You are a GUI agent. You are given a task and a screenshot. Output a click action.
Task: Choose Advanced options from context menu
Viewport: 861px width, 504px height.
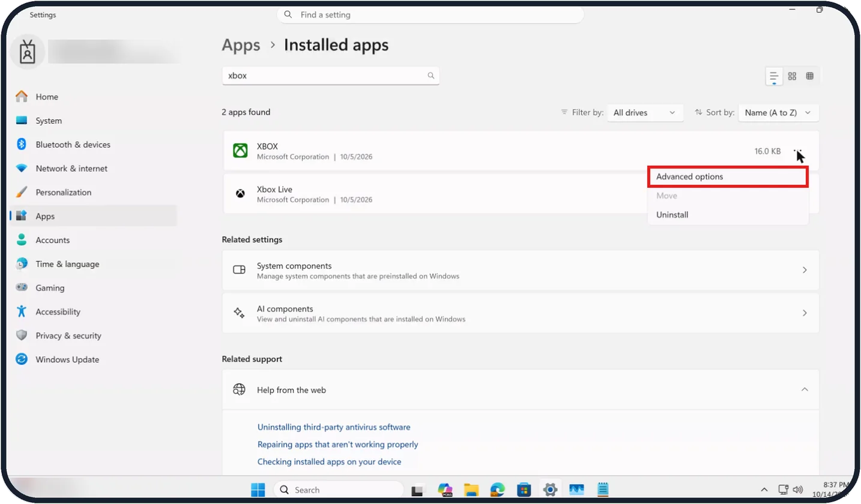point(728,177)
